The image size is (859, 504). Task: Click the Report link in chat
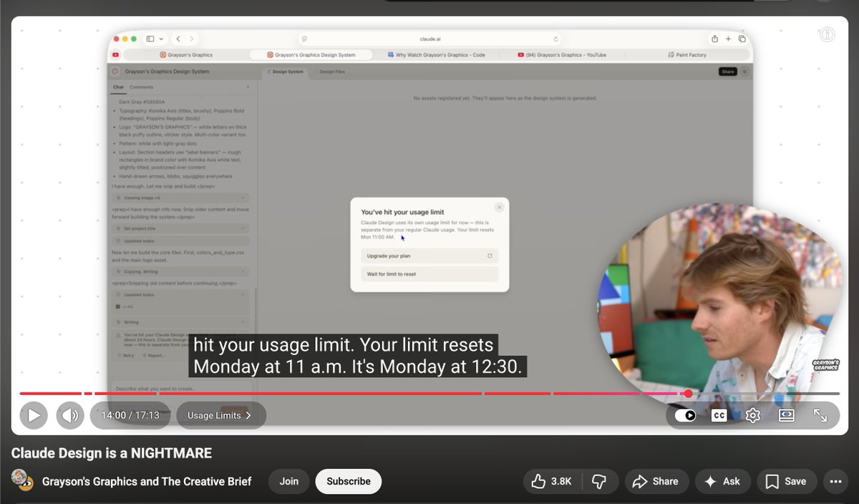coord(153,355)
